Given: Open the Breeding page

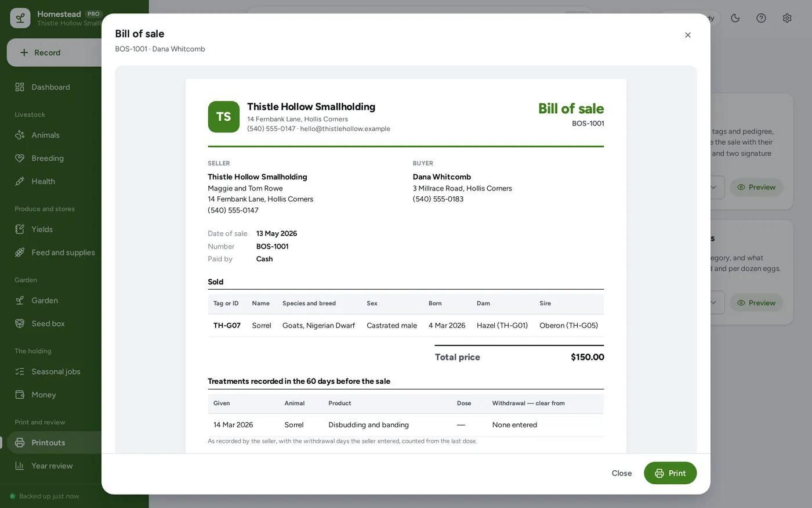Looking at the screenshot, I should [x=48, y=158].
